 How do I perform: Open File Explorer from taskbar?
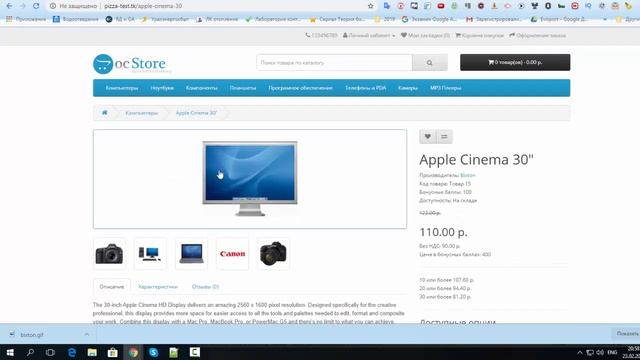click(92, 352)
